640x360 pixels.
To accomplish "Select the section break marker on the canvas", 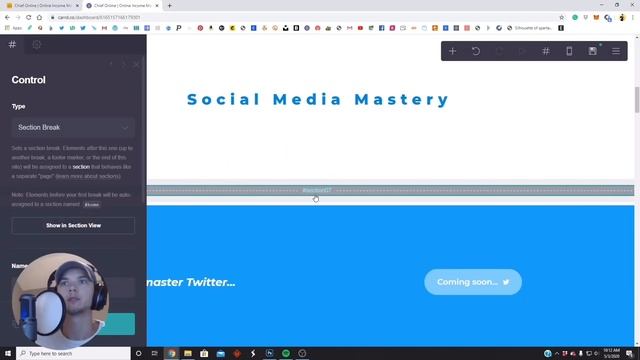I will point(390,190).
